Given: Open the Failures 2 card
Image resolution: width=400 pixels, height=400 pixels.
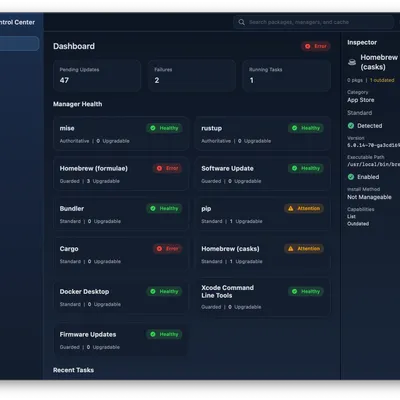Looking at the screenshot, I should click(192, 76).
